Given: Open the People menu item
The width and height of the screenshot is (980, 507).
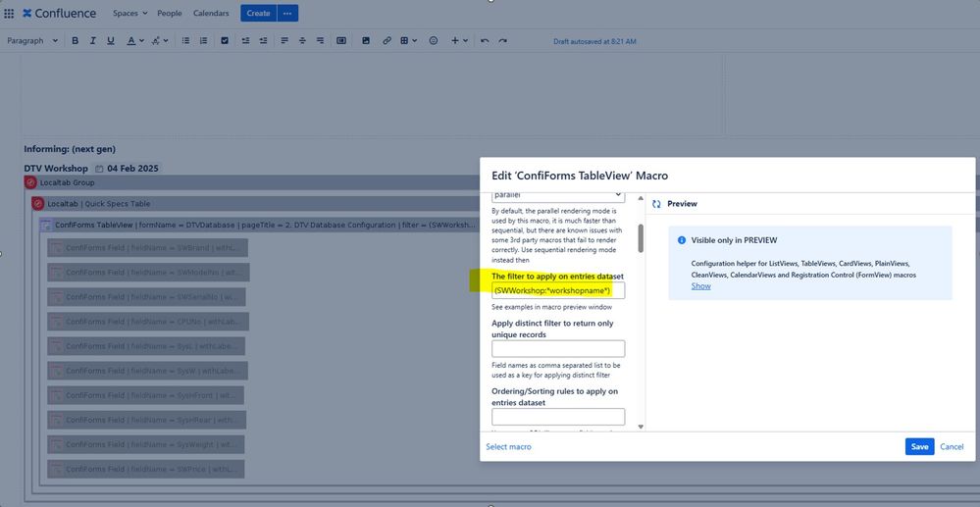Looking at the screenshot, I should 170,13.
